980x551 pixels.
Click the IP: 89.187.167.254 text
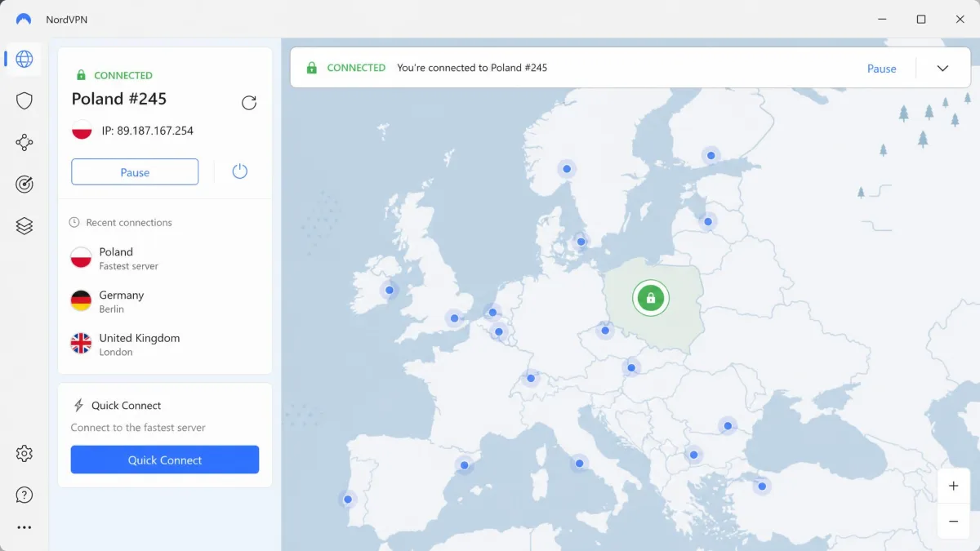[147, 131]
